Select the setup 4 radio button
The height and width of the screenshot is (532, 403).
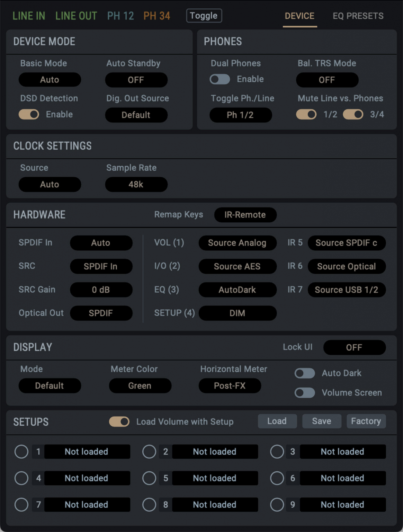click(21, 478)
